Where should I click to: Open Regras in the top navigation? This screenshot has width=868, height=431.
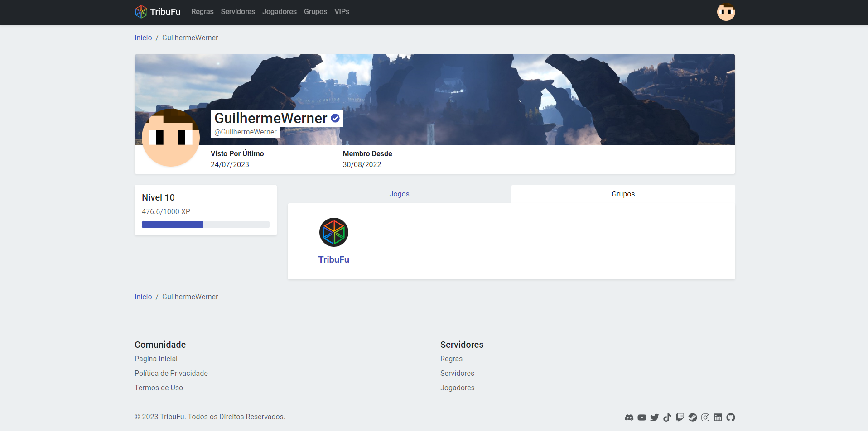[203, 12]
